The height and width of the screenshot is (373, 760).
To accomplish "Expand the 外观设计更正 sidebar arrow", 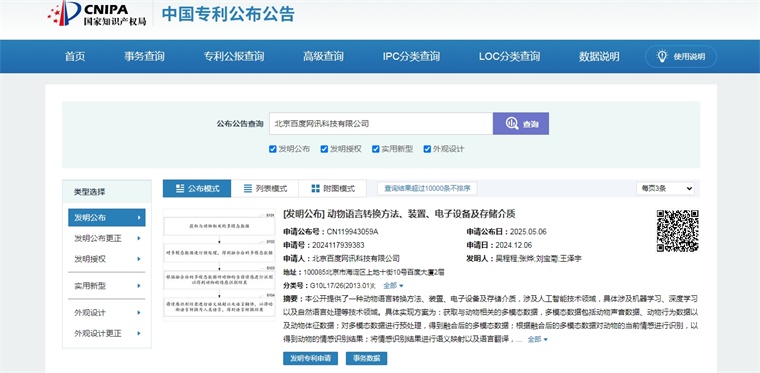I will coord(139,333).
